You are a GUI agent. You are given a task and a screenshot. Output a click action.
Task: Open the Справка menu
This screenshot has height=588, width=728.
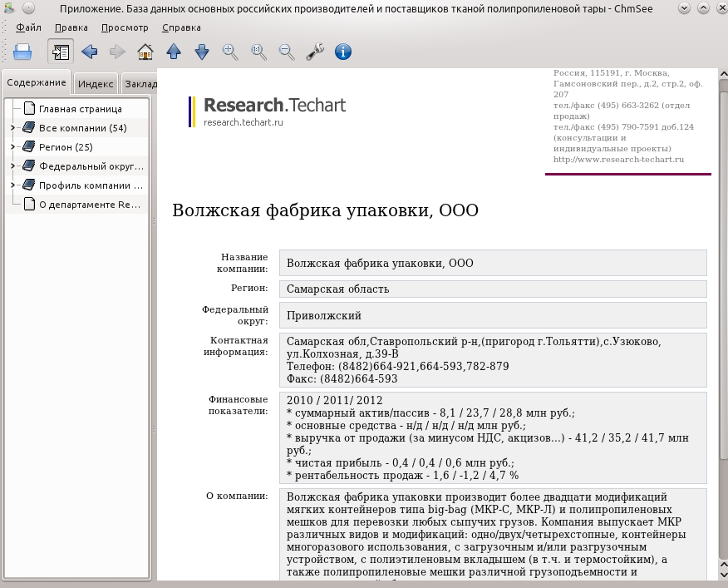point(181,27)
